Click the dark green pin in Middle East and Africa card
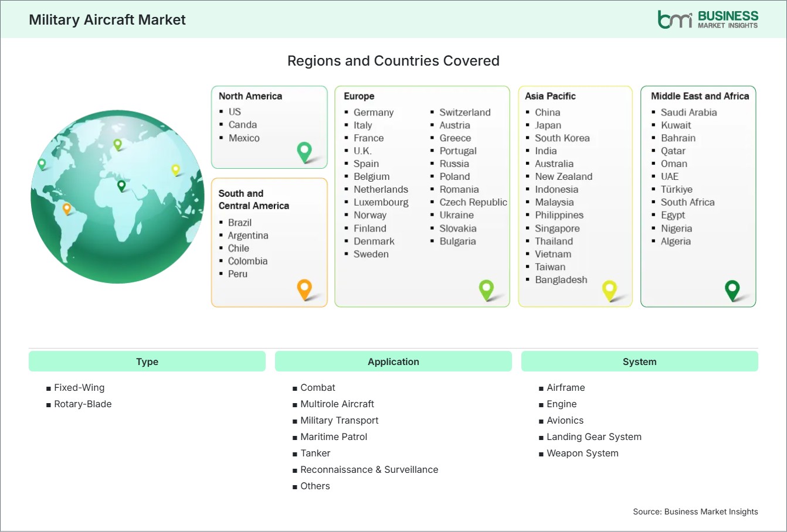The height and width of the screenshot is (532, 787). (732, 291)
